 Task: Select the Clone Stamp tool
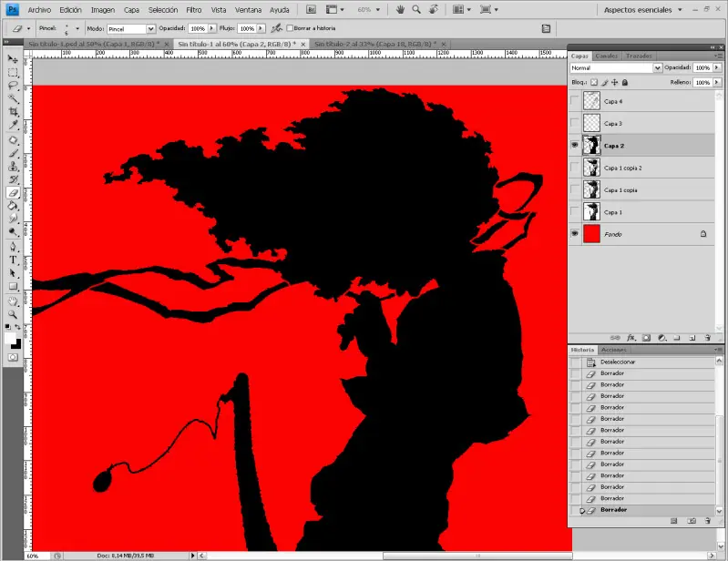coord(13,167)
